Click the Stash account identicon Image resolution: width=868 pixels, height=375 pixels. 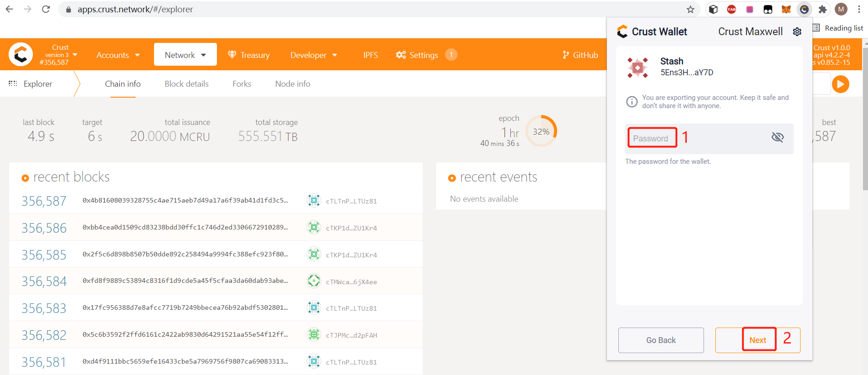point(638,68)
